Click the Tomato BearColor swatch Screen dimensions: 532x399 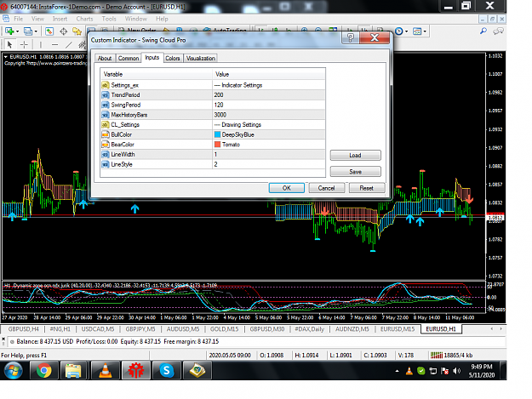pos(218,145)
